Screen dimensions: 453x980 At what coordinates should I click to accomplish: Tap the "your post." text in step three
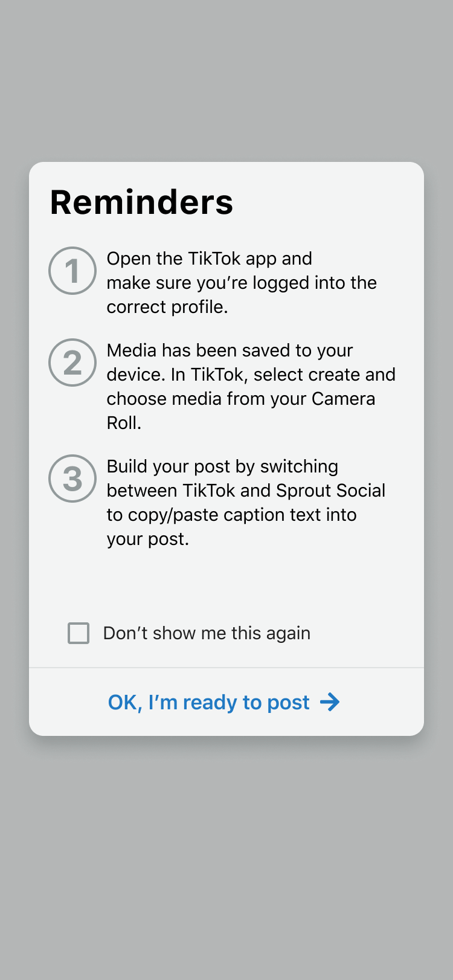click(148, 539)
